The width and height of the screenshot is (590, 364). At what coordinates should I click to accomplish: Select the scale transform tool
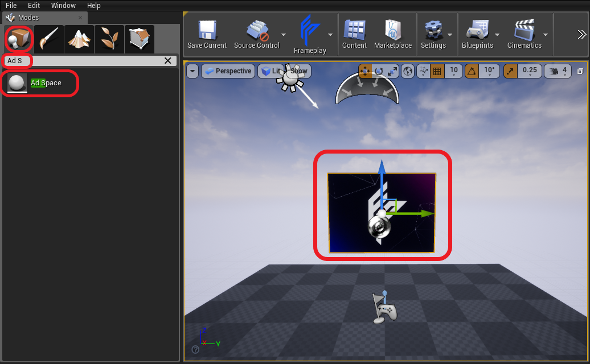[392, 71]
